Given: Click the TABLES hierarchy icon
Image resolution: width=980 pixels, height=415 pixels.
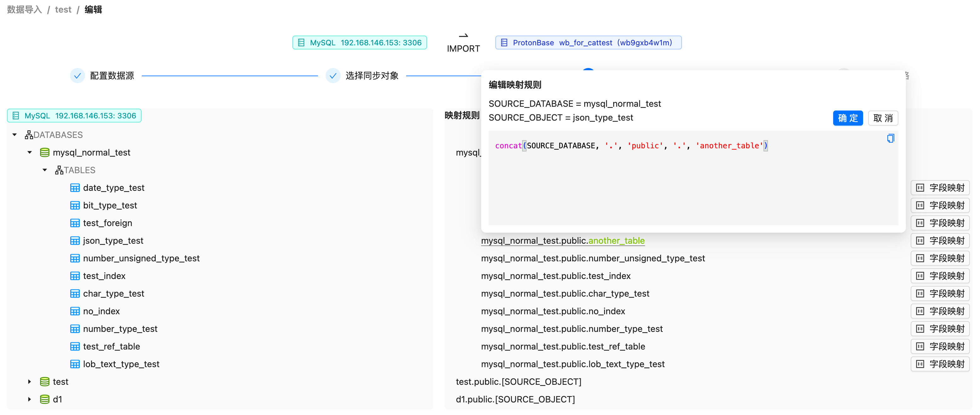Looking at the screenshot, I should pyautogui.click(x=59, y=170).
